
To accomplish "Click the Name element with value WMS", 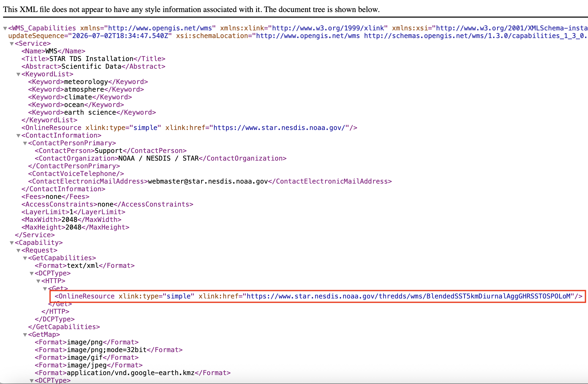I will pyautogui.click(x=53, y=51).
